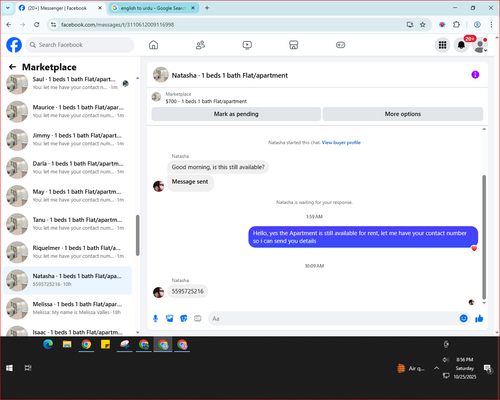Open Sticky Notes from the taskbar
This screenshot has height=400, width=500.
105,344
